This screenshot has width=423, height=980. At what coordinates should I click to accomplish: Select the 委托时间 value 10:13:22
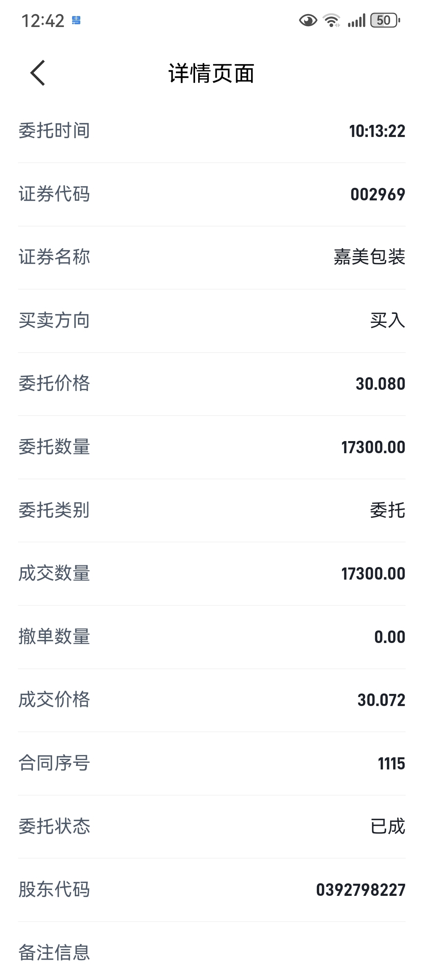coord(377,131)
